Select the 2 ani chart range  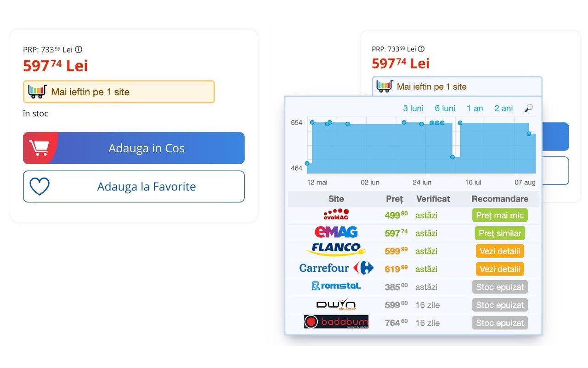pyautogui.click(x=503, y=109)
